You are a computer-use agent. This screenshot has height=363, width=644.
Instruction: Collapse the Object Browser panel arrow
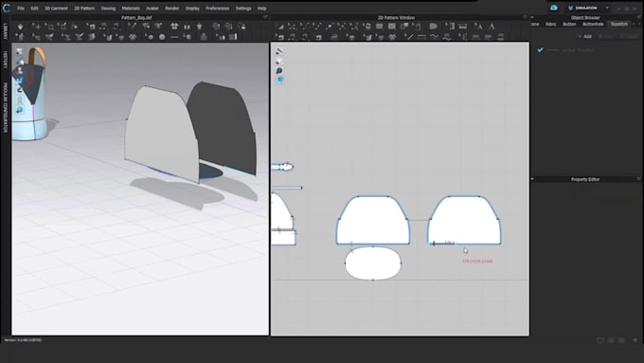click(x=532, y=17)
